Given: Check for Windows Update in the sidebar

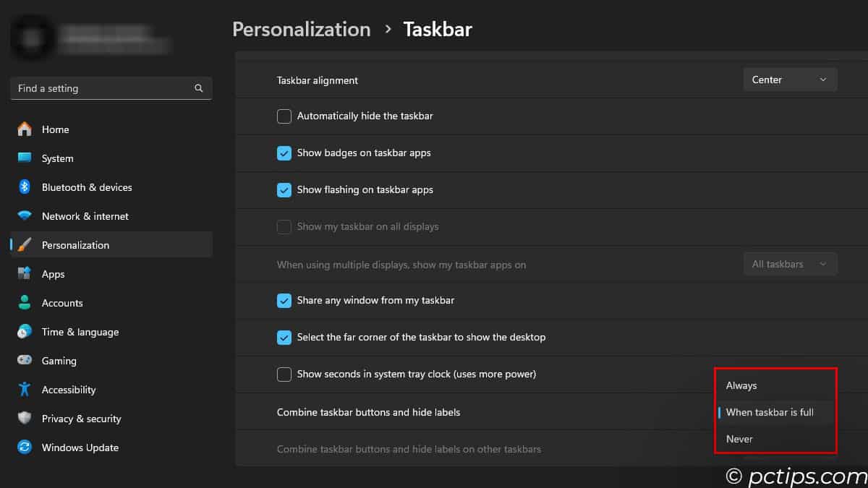Looking at the screenshot, I should click(x=80, y=448).
